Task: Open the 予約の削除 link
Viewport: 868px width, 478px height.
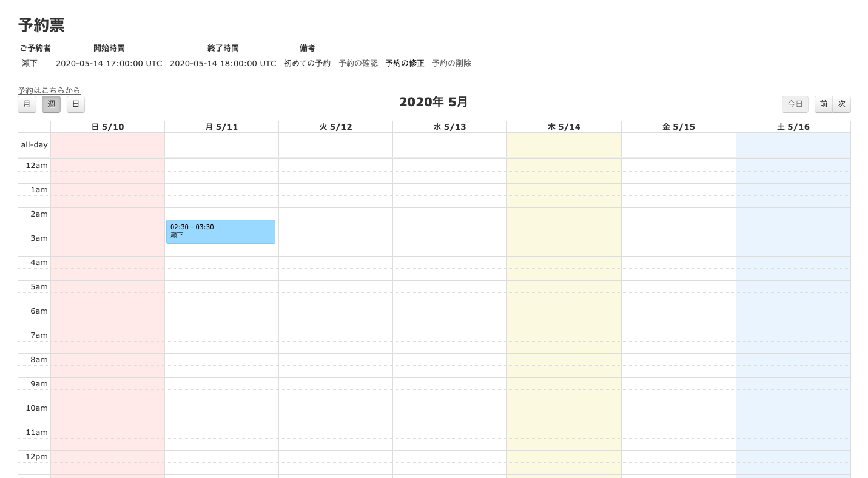Action: 451,63
